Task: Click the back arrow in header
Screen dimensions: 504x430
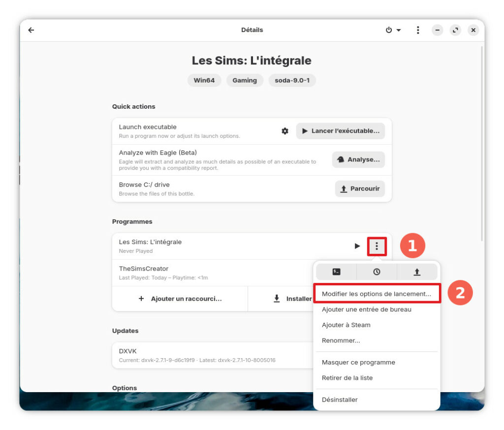Action: [x=31, y=30]
